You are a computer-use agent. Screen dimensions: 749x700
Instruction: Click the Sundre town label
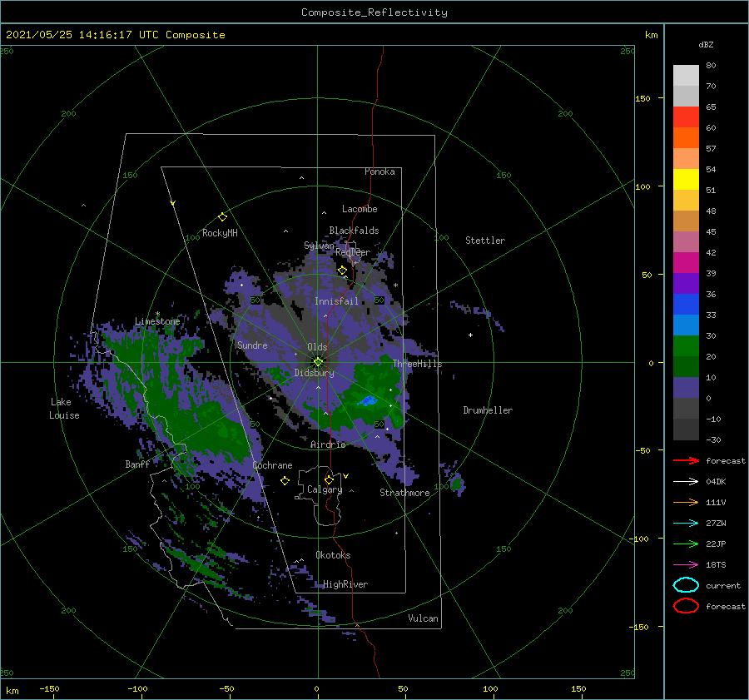tap(252, 345)
